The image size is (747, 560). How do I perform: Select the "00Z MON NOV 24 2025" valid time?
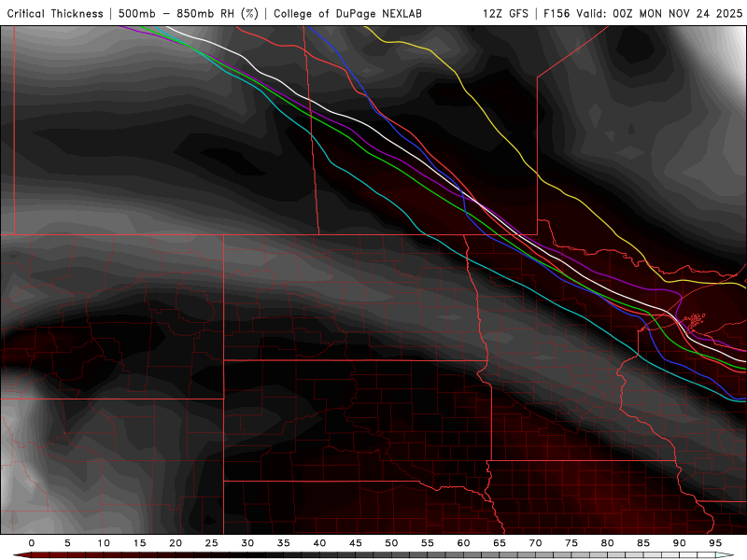pyautogui.click(x=678, y=13)
